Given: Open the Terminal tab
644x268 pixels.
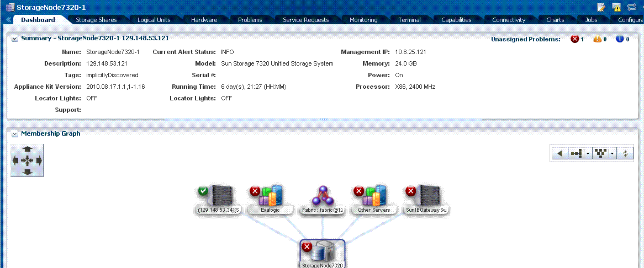Looking at the screenshot, I should 409,20.
